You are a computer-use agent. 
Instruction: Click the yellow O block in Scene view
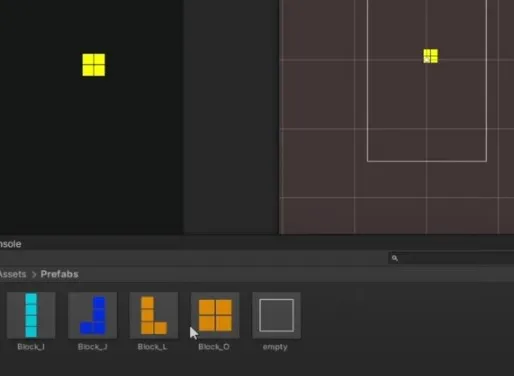click(x=431, y=56)
